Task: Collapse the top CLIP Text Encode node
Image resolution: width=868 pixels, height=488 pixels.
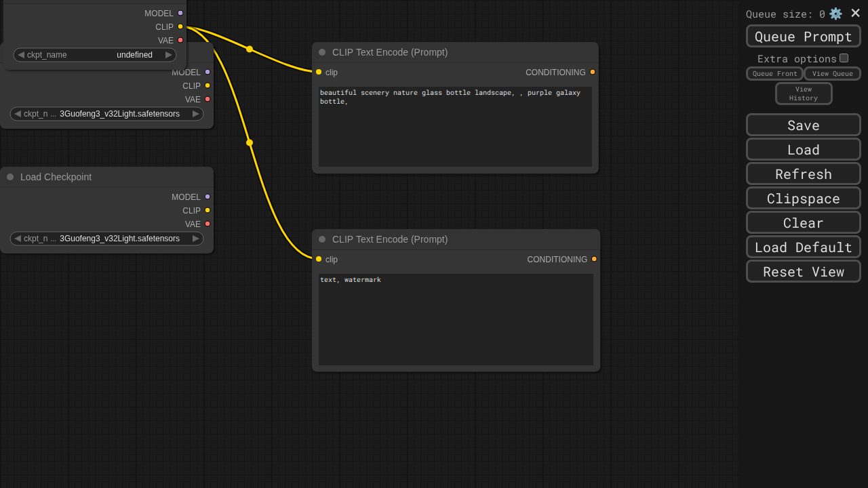Action: pyautogui.click(x=322, y=52)
